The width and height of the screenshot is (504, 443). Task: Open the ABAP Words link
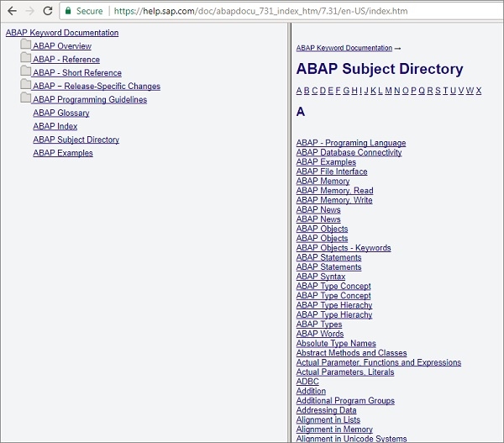(320, 334)
